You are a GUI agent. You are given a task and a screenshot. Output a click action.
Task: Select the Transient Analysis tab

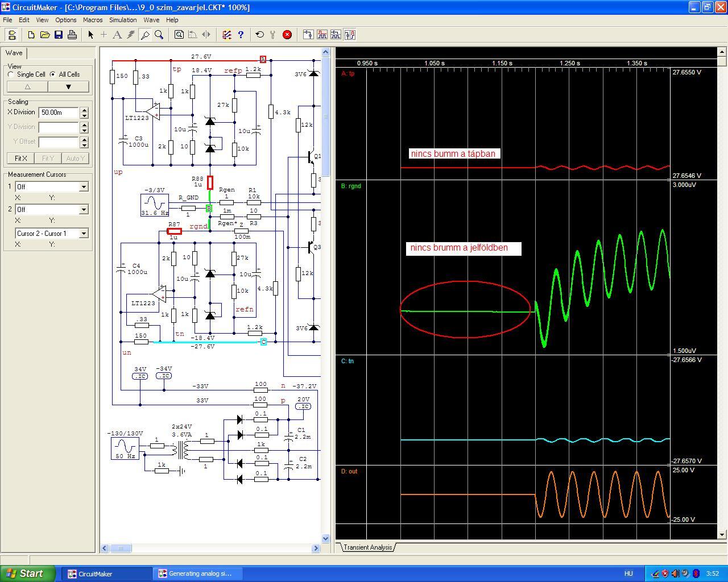(368, 547)
